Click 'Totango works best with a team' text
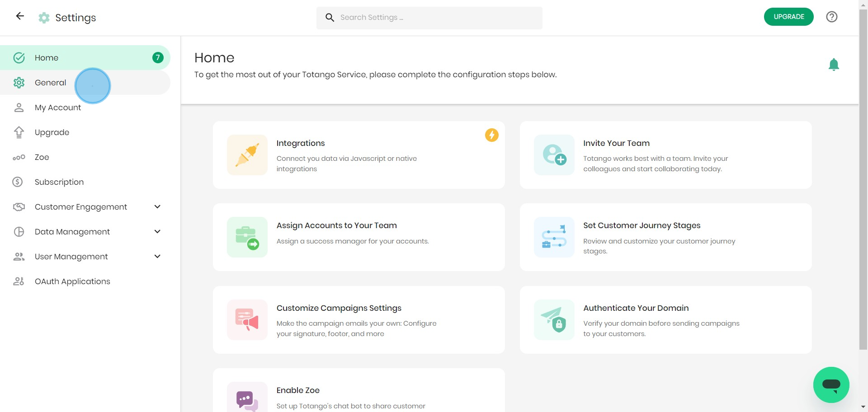The image size is (868, 412). [x=656, y=164]
